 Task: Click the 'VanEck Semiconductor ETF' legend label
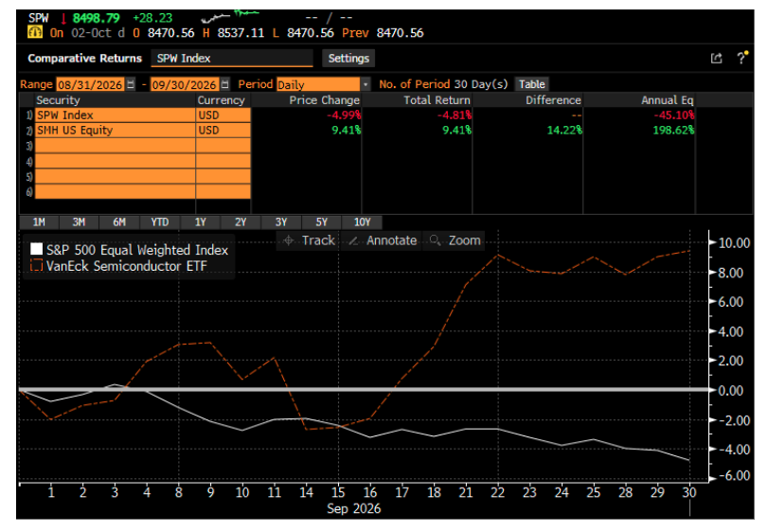[x=126, y=266]
